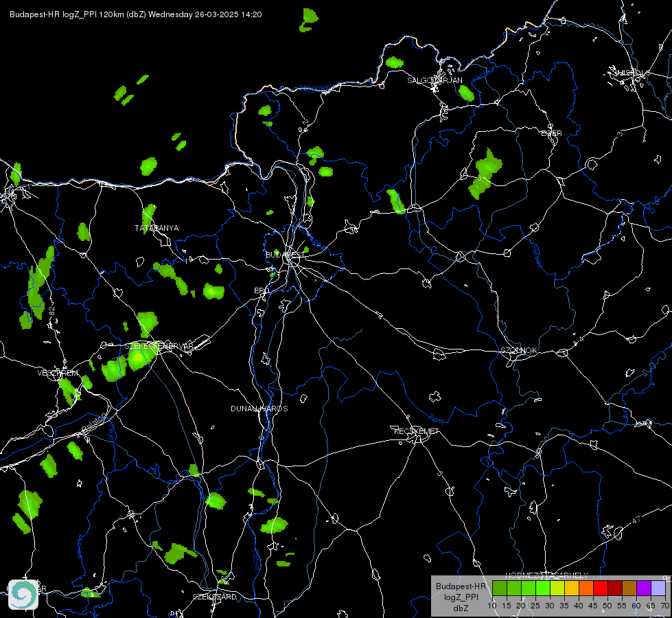Viewport: 672px width, 618px height.
Task: Click the blue Balaton label
Action: 93,422
